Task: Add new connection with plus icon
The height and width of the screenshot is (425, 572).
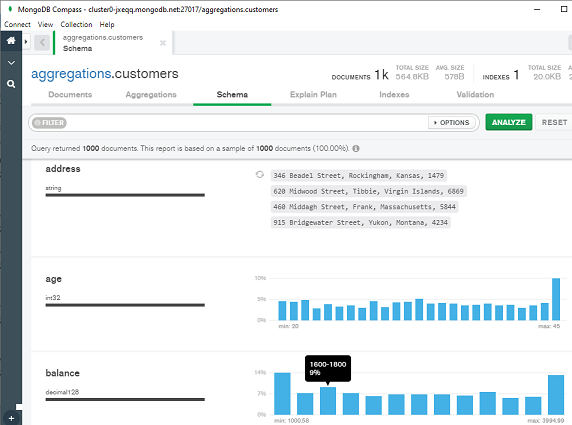Action: [11, 418]
